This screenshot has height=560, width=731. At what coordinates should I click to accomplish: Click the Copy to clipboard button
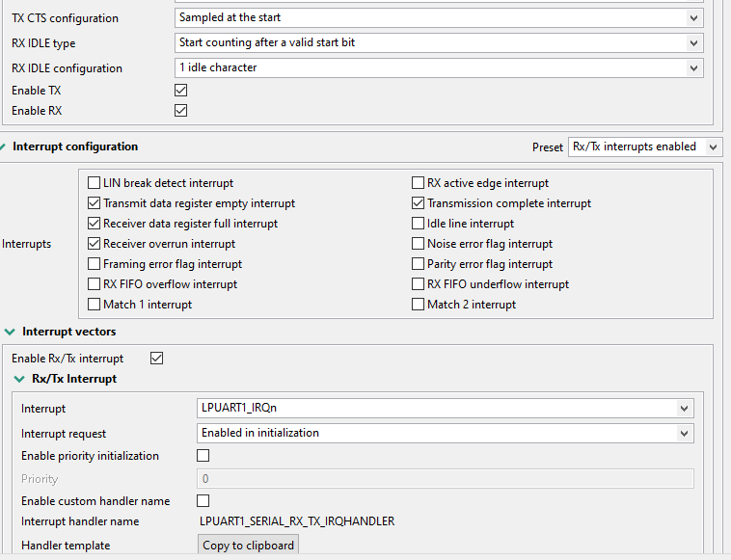tap(249, 546)
